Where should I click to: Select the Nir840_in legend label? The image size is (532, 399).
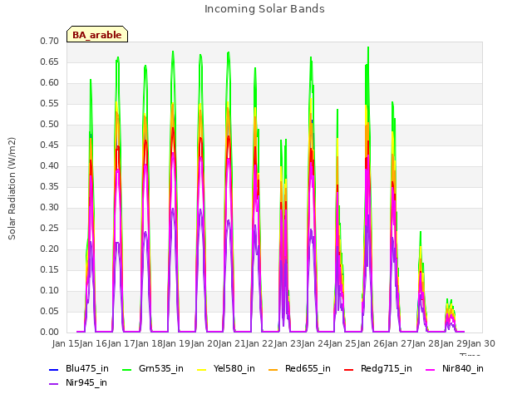[463, 369]
